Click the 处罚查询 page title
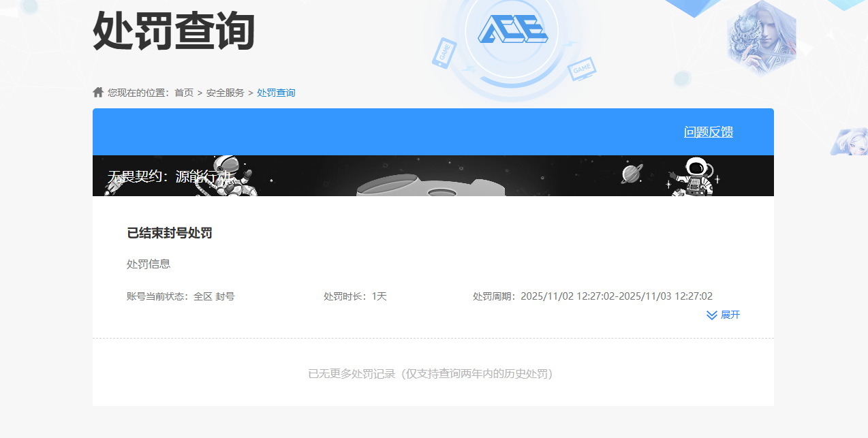Image resolution: width=868 pixels, height=438 pixels. [x=174, y=31]
